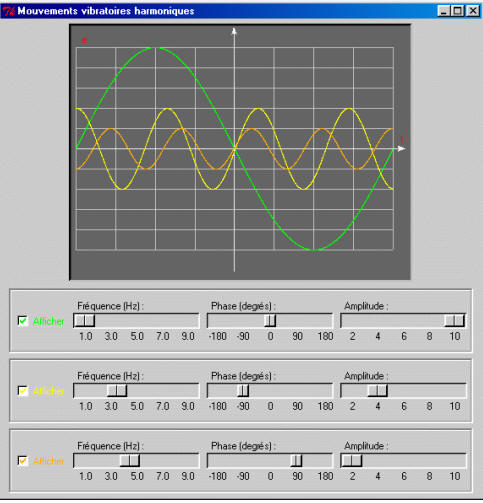Click the orange curve's Fréquence slider handle
The width and height of the screenshot is (483, 503).
pos(130,461)
